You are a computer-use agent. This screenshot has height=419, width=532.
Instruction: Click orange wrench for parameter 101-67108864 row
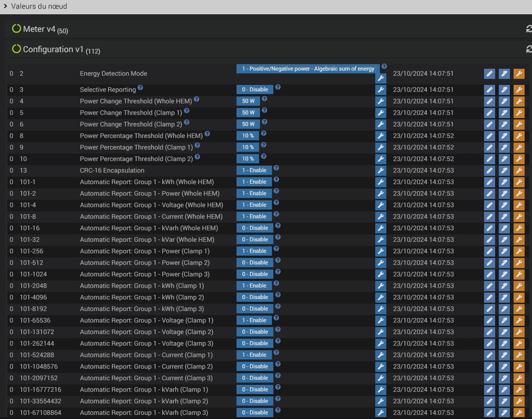click(519, 413)
